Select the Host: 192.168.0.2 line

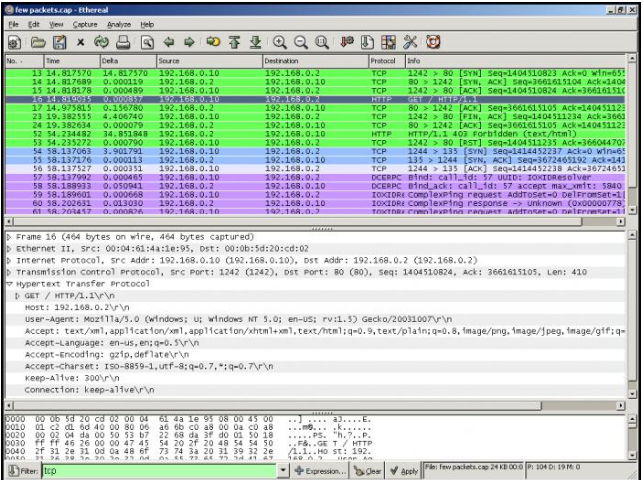click(77, 307)
